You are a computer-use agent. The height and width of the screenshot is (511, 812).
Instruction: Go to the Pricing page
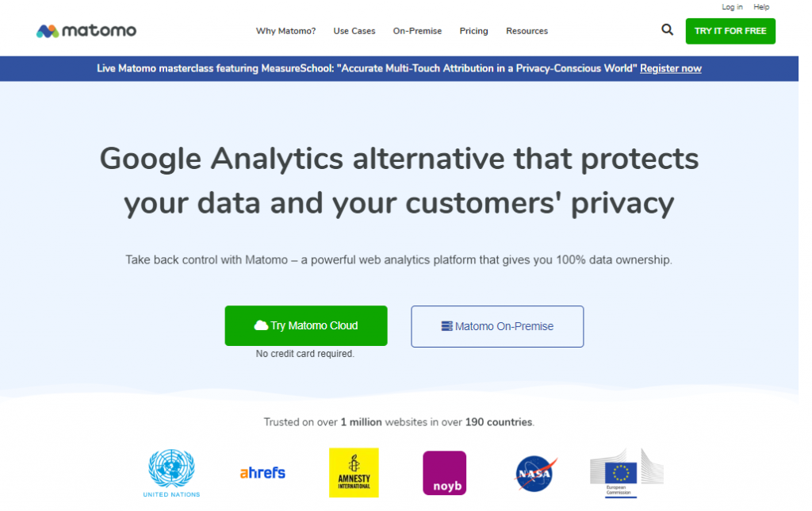(x=473, y=31)
